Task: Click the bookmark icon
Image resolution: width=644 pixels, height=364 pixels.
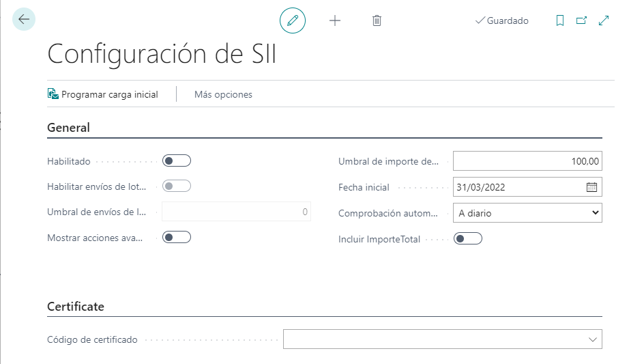Action: (560, 20)
